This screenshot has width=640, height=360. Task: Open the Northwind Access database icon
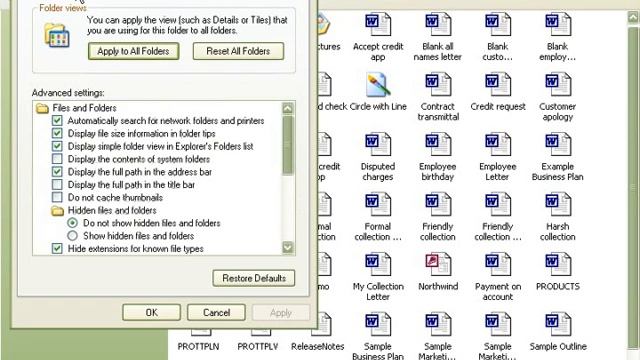coord(438,264)
